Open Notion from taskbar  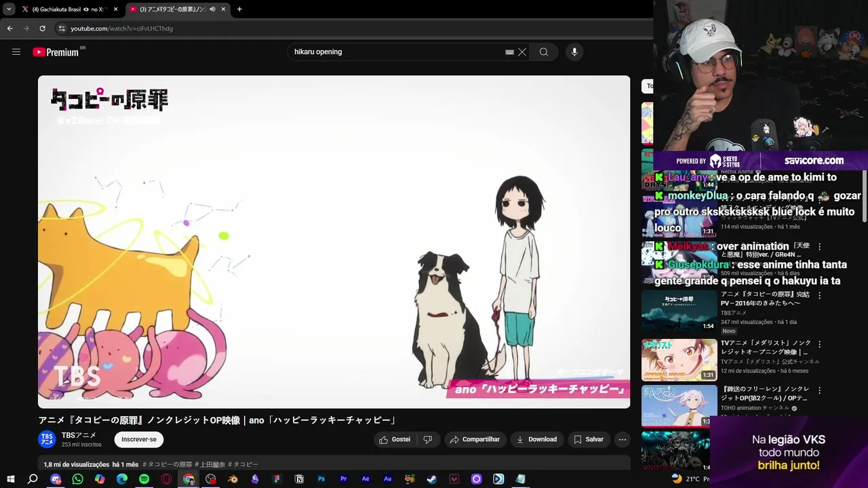click(x=299, y=479)
